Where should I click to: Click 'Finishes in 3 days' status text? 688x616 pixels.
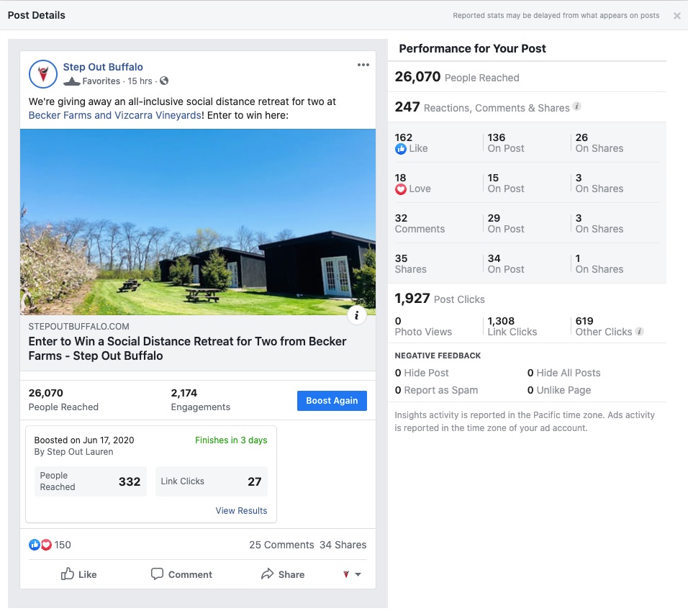pos(231,440)
